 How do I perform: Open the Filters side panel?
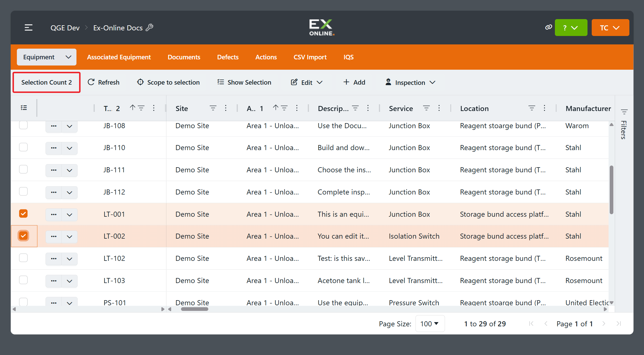(x=624, y=124)
